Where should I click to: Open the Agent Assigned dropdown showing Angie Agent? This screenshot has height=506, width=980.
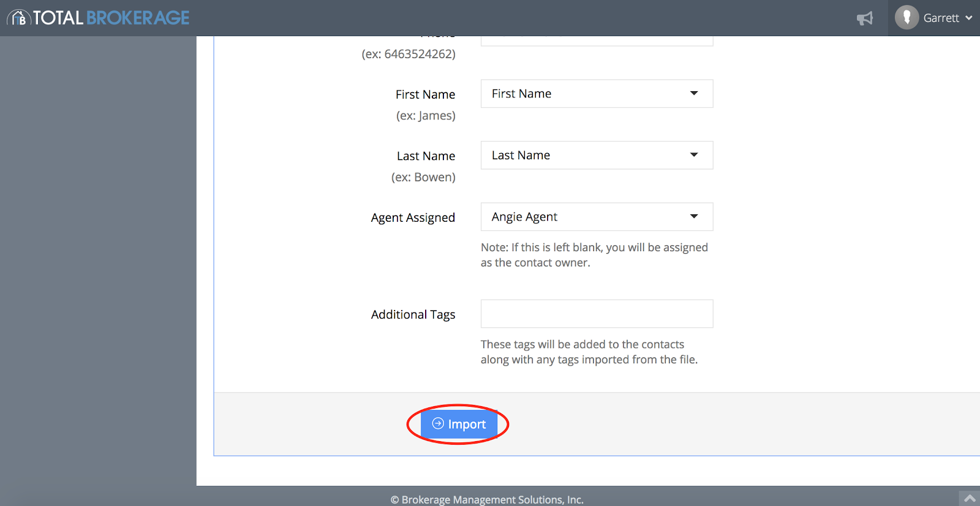tap(597, 217)
